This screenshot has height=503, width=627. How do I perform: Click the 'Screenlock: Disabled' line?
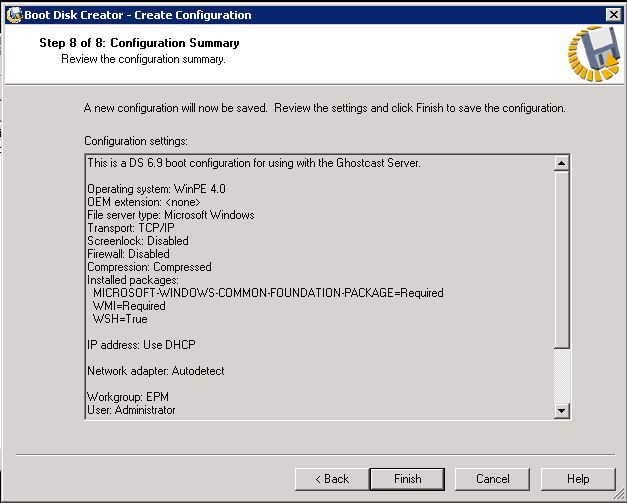(x=138, y=241)
